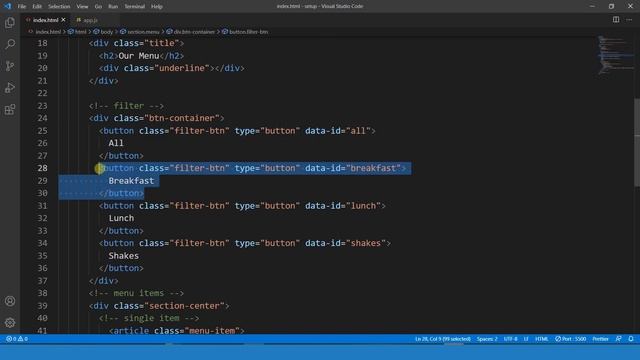Split the editor to the right
Screen dimensions: 640x360
(x=616, y=20)
